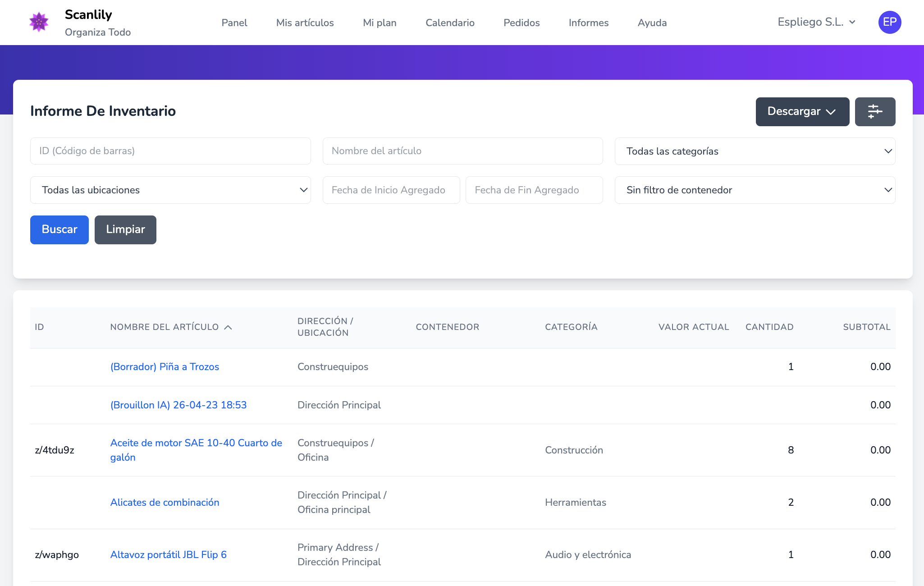Viewport: 924px width, 586px height.
Task: Click the Fecha de Inicio Agregado field
Action: point(391,190)
